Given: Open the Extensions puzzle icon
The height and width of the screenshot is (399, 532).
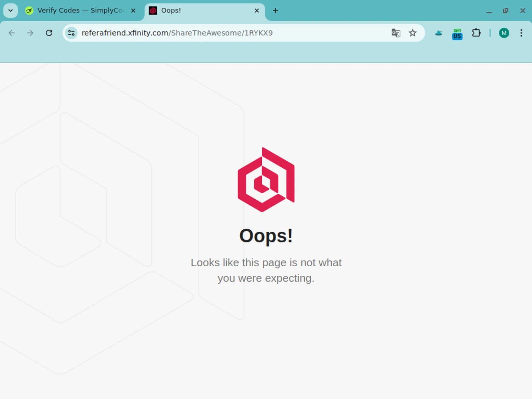Looking at the screenshot, I should click(x=476, y=33).
